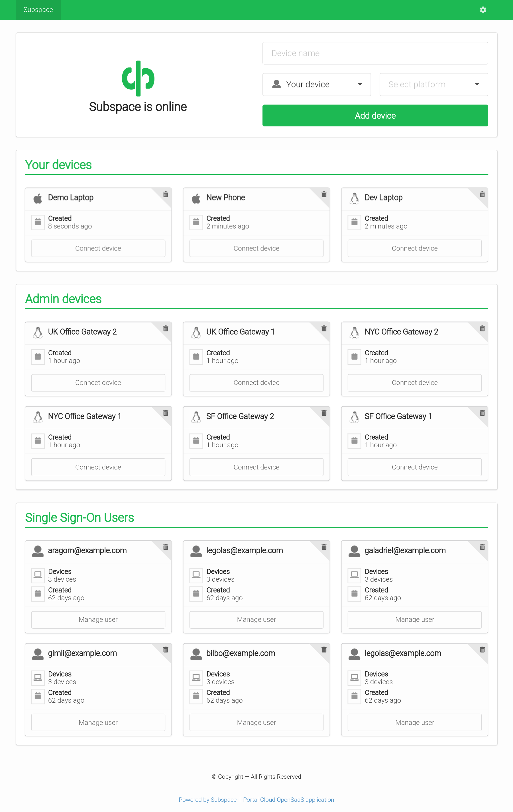This screenshot has width=513, height=812.
Task: Connect the Demo Laptop device
Action: tap(98, 248)
